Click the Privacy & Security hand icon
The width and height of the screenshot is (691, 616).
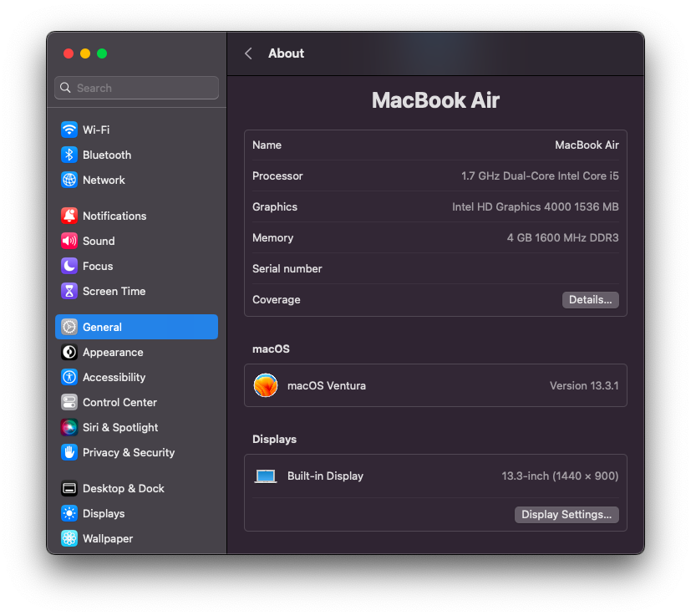point(69,452)
